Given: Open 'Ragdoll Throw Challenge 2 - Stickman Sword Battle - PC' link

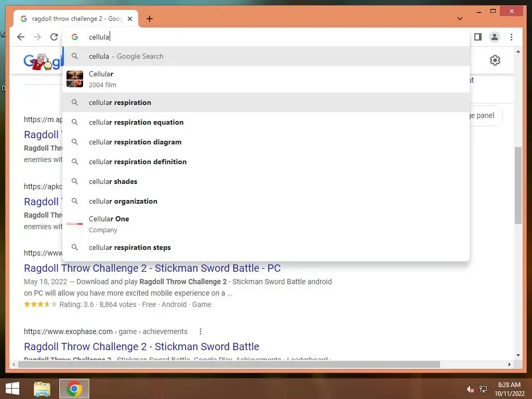Looking at the screenshot, I should click(152, 268).
